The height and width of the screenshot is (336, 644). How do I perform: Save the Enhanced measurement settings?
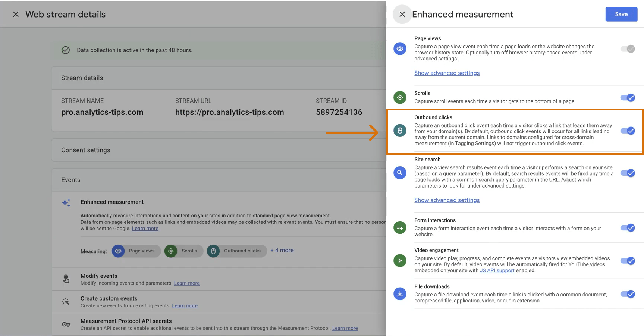pyautogui.click(x=621, y=14)
